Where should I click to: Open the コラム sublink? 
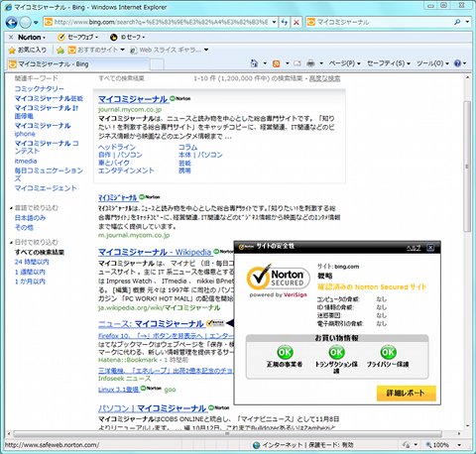(x=187, y=147)
